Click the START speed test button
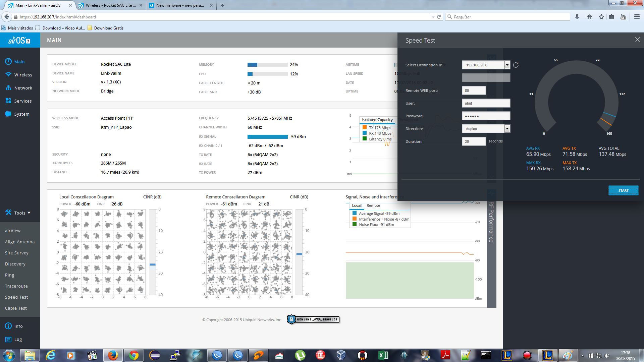 click(x=623, y=190)
